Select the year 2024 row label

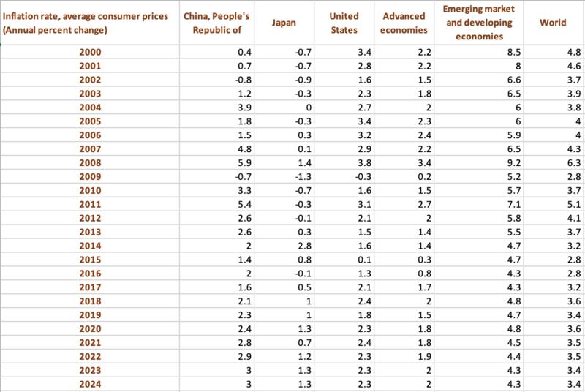(91, 385)
